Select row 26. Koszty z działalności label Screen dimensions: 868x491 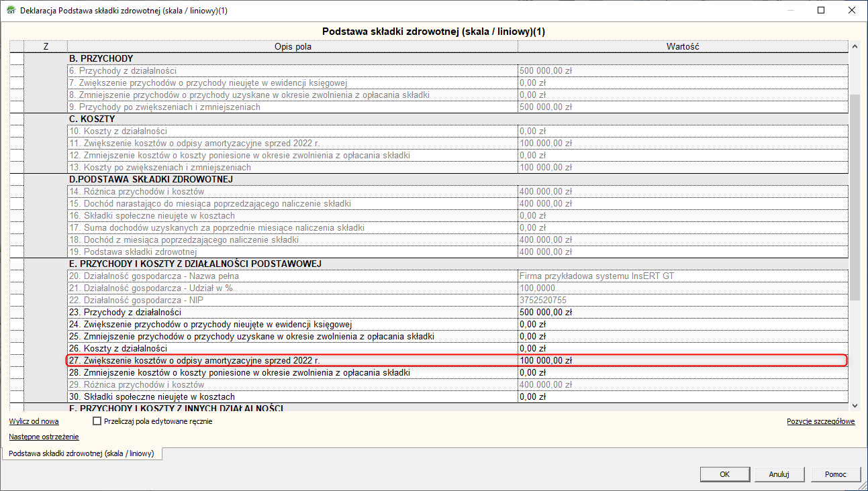(x=293, y=348)
